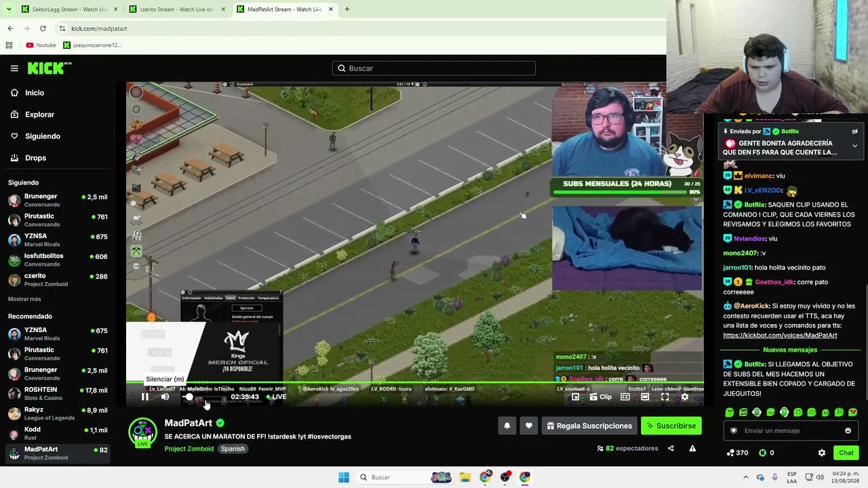Open chat settings gear icon
The width and height of the screenshot is (868, 488).
(822, 453)
